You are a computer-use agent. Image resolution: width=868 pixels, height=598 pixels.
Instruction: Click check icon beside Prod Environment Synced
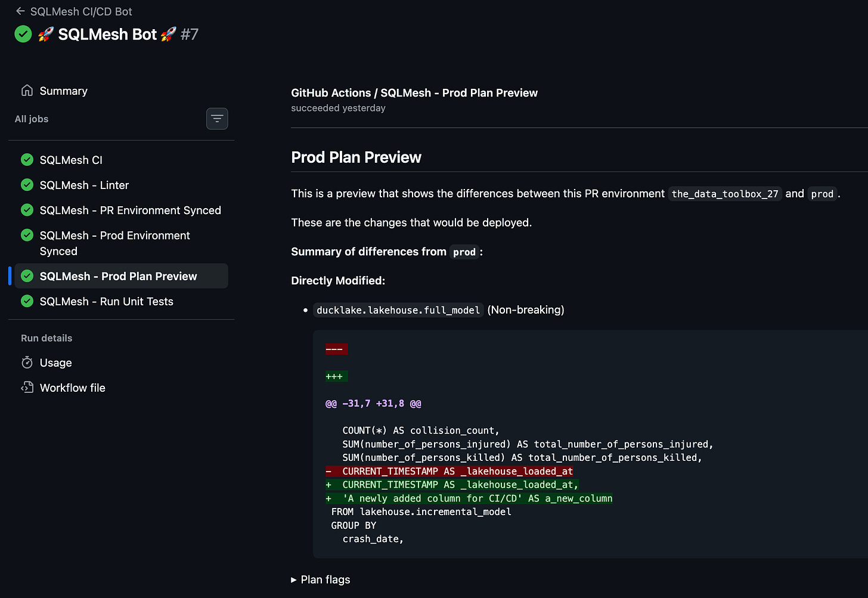coord(27,235)
